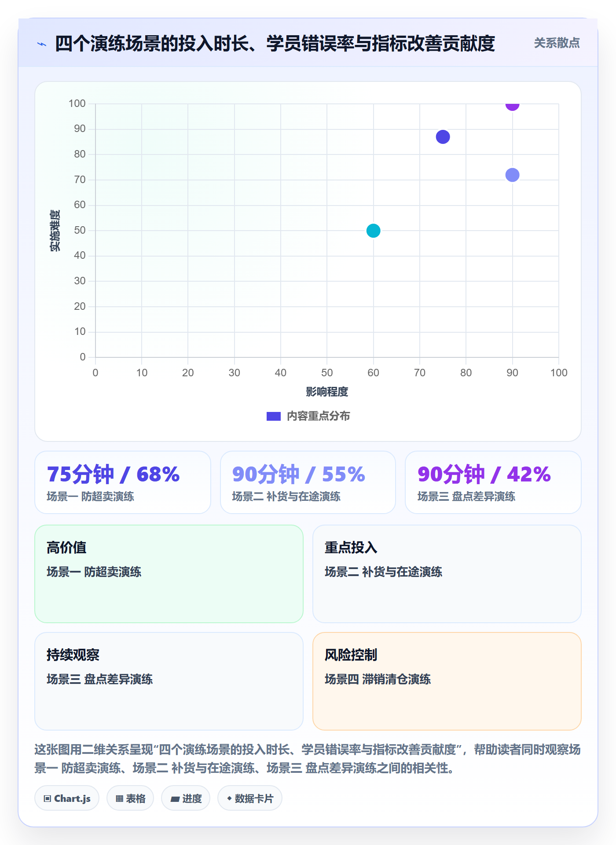The height and width of the screenshot is (845, 616).
Task: Click the Chart.js tag chip
Action: [67, 798]
